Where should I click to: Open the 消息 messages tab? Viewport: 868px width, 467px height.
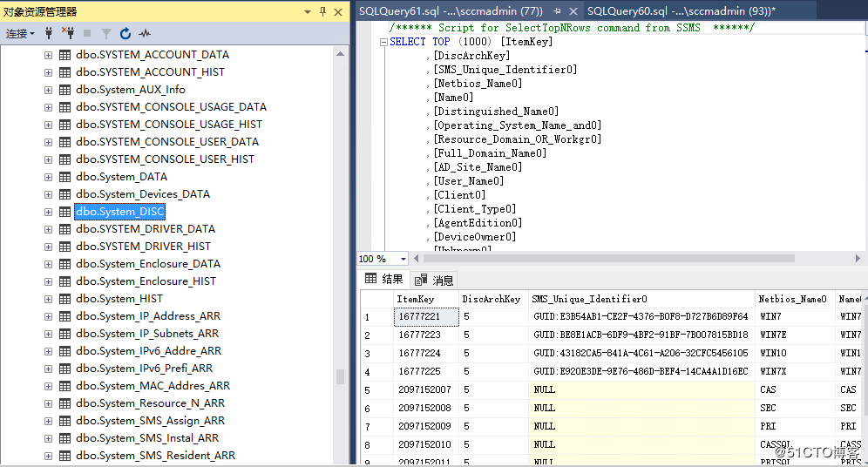tap(435, 280)
